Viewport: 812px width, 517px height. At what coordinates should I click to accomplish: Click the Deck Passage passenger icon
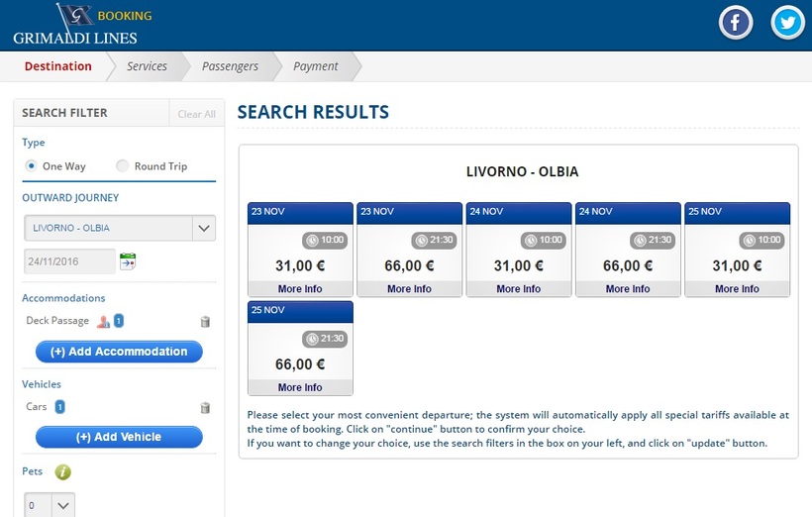point(101,321)
